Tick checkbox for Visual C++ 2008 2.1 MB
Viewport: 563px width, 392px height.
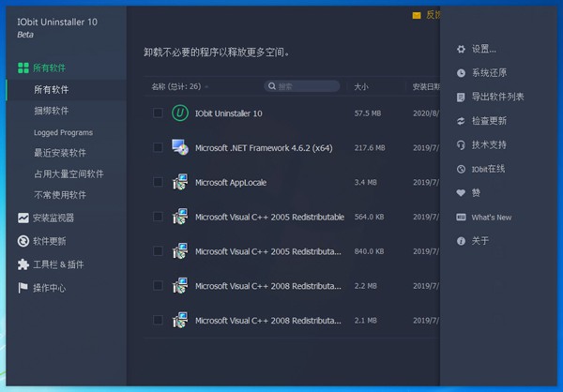click(158, 320)
